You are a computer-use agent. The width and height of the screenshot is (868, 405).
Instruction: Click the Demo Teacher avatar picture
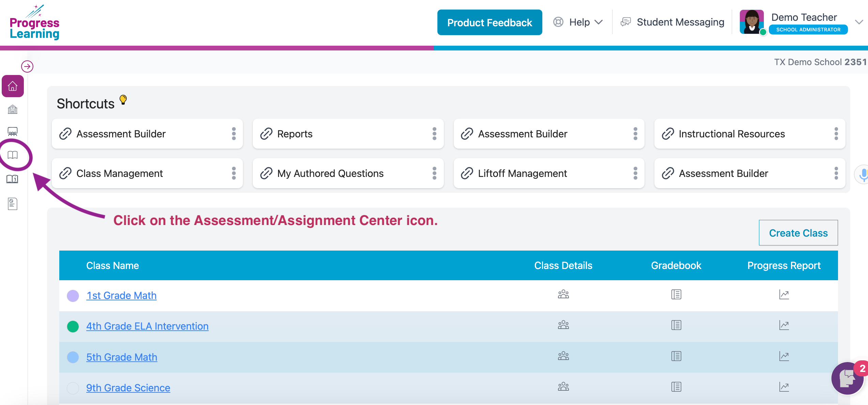click(752, 22)
